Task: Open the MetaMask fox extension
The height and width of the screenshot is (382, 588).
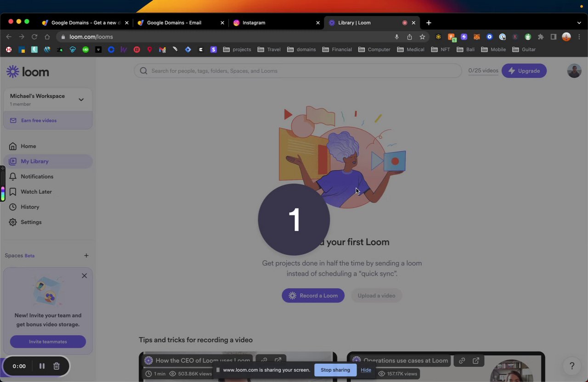Action: [477, 37]
